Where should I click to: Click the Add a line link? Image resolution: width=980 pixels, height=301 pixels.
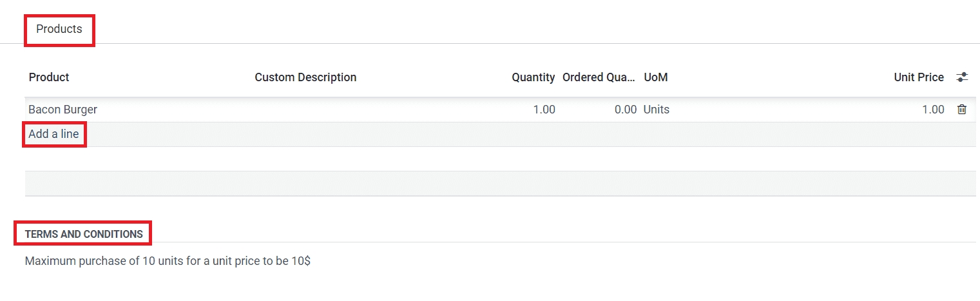(54, 135)
